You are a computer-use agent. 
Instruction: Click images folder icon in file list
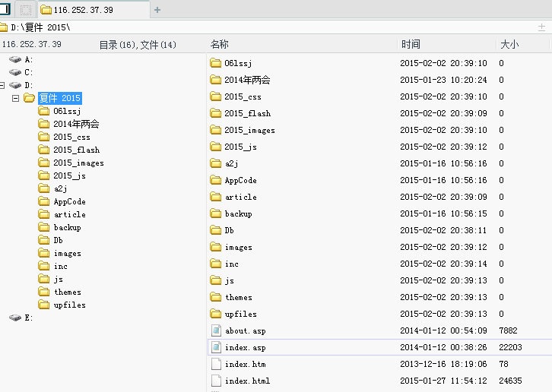coord(215,247)
